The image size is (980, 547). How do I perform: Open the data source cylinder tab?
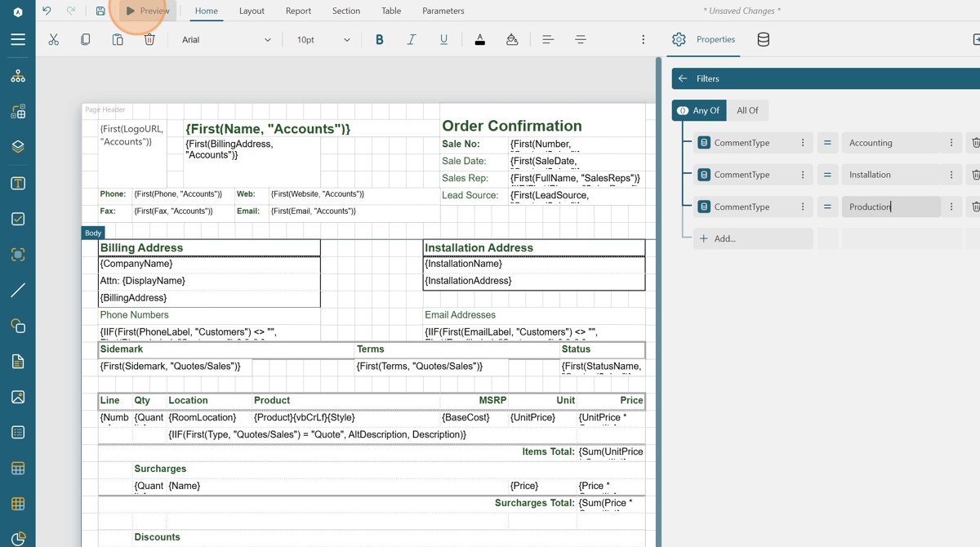(x=763, y=40)
